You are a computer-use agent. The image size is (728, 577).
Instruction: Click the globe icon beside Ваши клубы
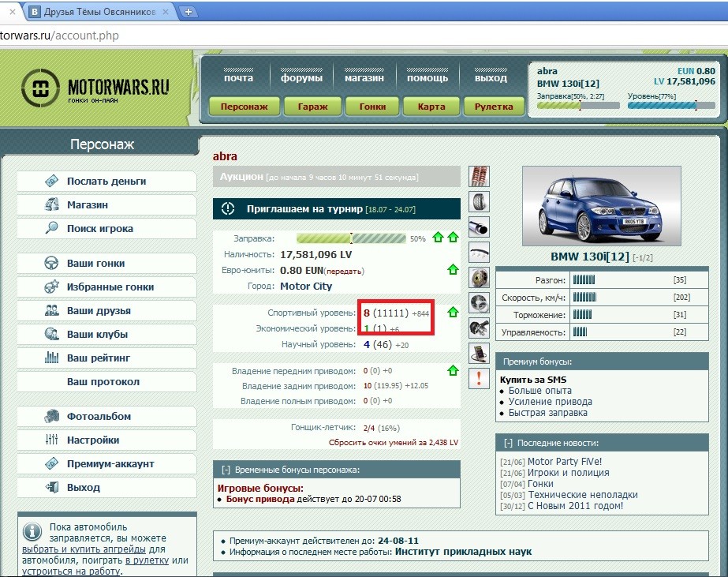[x=51, y=334]
